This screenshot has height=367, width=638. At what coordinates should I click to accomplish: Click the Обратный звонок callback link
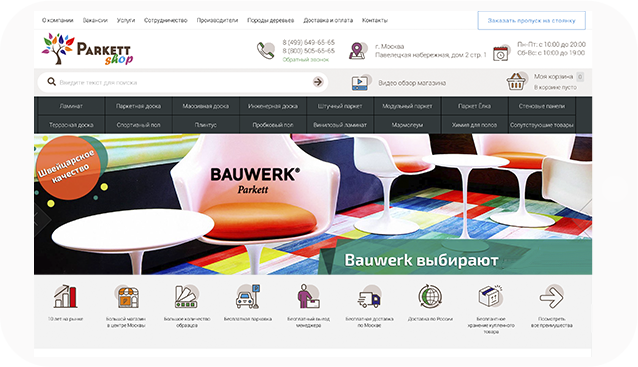click(306, 59)
